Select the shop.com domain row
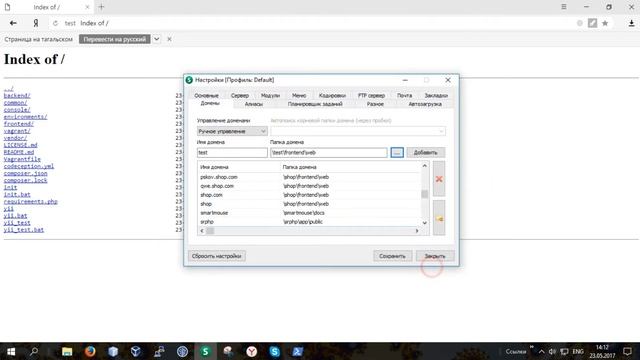The height and width of the screenshot is (360, 640). [309, 195]
